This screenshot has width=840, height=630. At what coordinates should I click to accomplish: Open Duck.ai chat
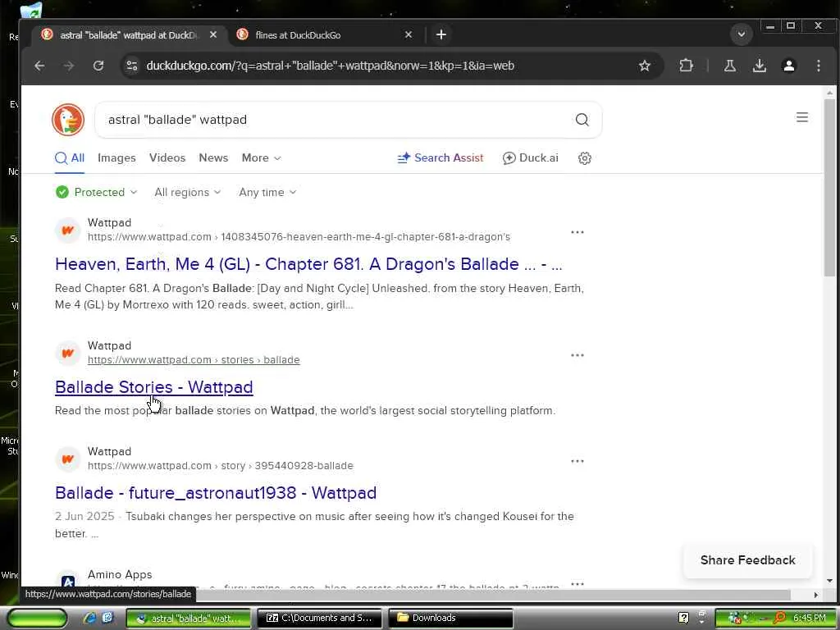point(531,158)
